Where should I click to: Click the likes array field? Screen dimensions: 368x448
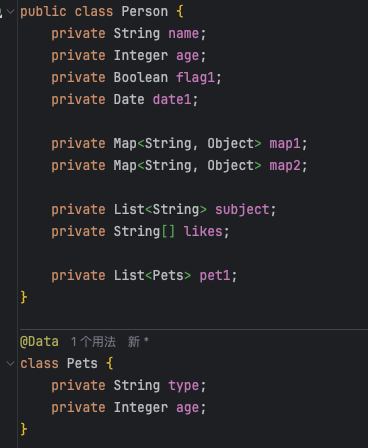pyautogui.click(x=203, y=232)
